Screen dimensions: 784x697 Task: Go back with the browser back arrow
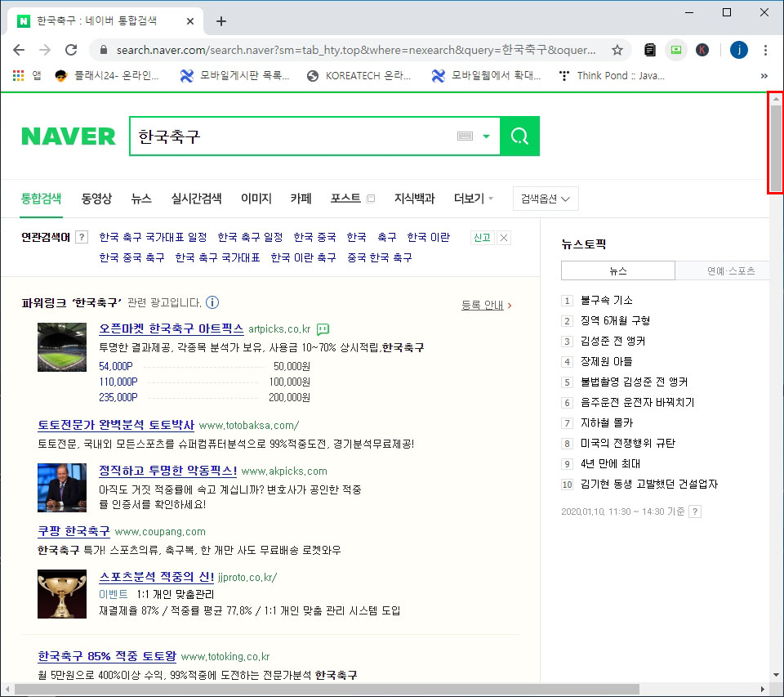[x=19, y=50]
